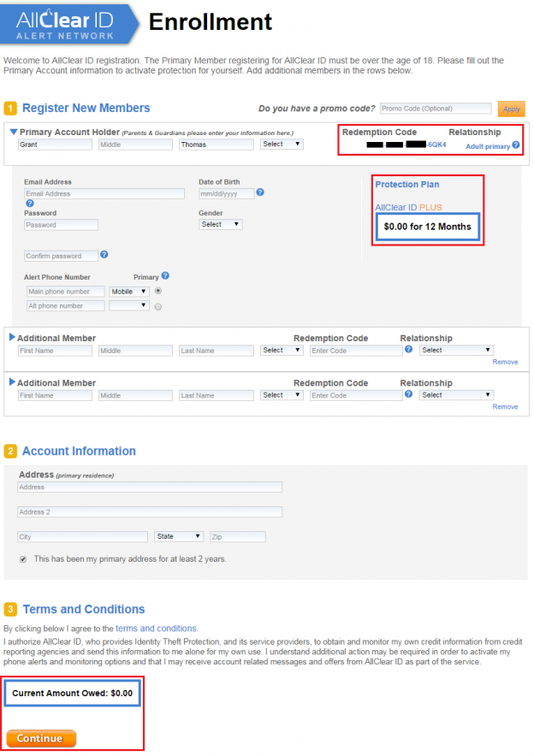Viewport: 534px width, 756px height.
Task: Open the State dropdown
Action: pos(178,536)
